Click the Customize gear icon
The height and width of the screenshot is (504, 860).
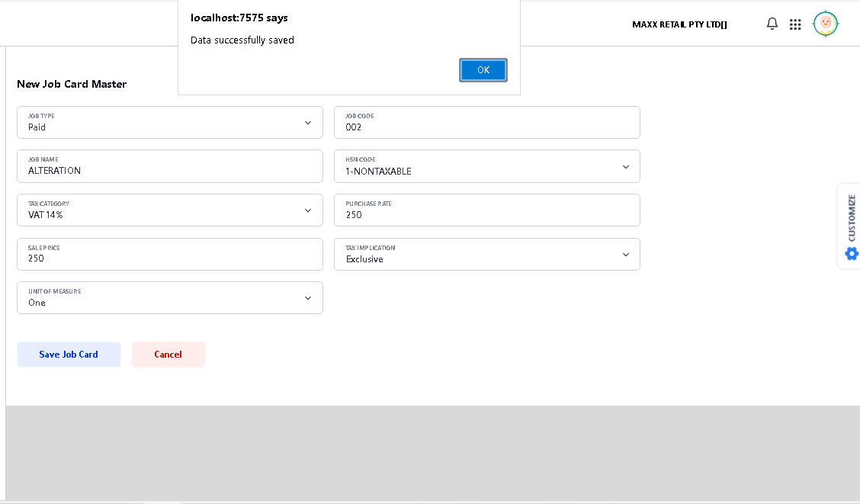click(852, 254)
